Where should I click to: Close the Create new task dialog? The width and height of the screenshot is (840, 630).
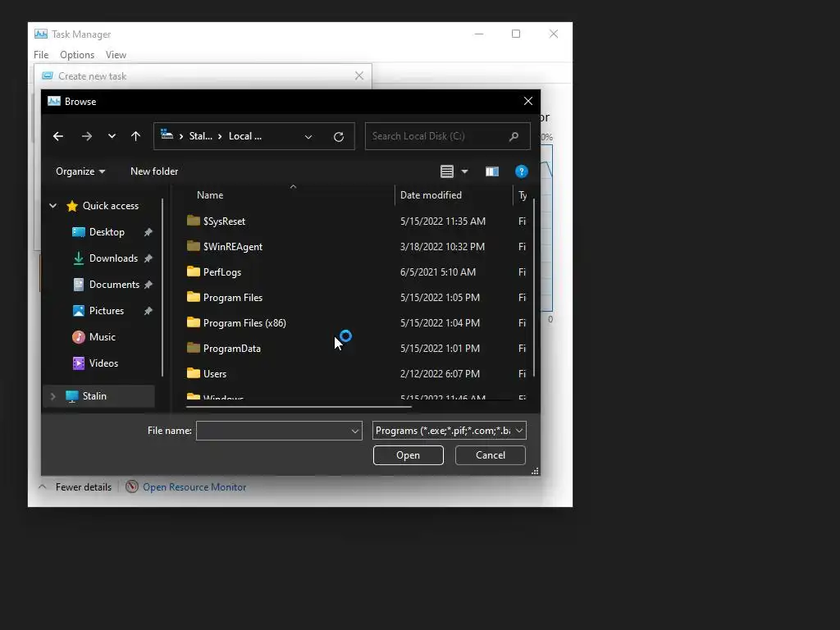(x=359, y=76)
